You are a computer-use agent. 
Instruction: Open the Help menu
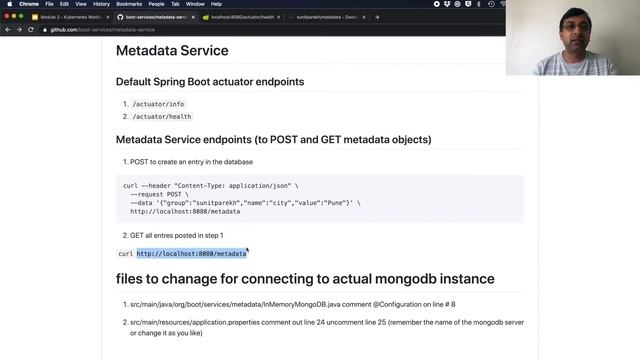pos(216,4)
